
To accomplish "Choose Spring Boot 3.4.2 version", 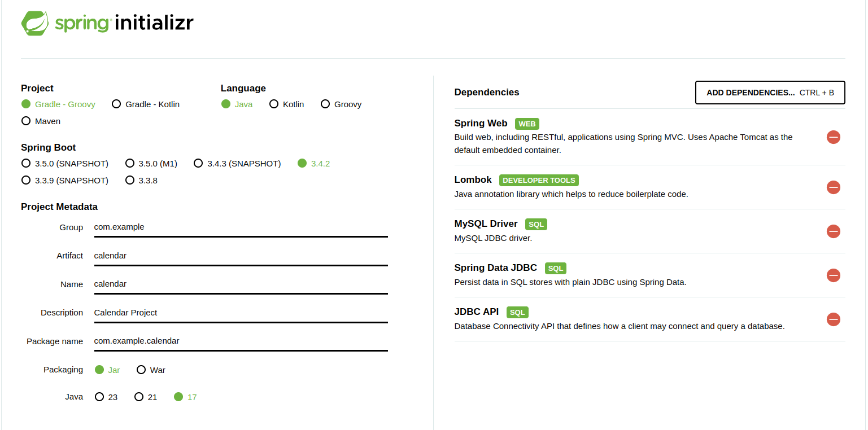I will click(x=313, y=163).
